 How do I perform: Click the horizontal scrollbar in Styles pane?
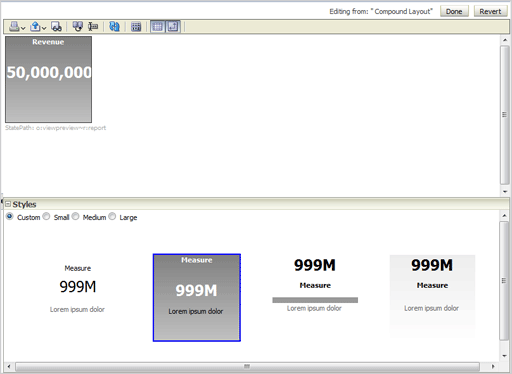[247, 366]
